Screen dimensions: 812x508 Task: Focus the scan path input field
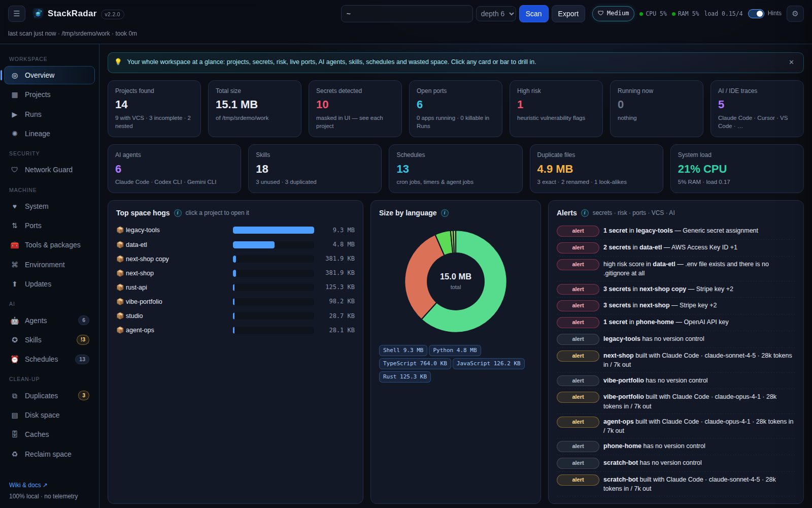pos(407,14)
